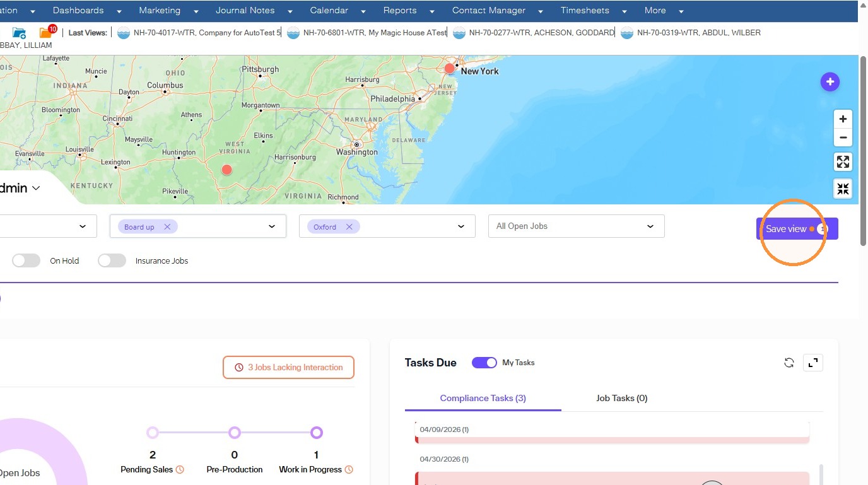The height and width of the screenshot is (485, 868).
Task: Refresh the Tasks Due panel
Action: click(789, 363)
